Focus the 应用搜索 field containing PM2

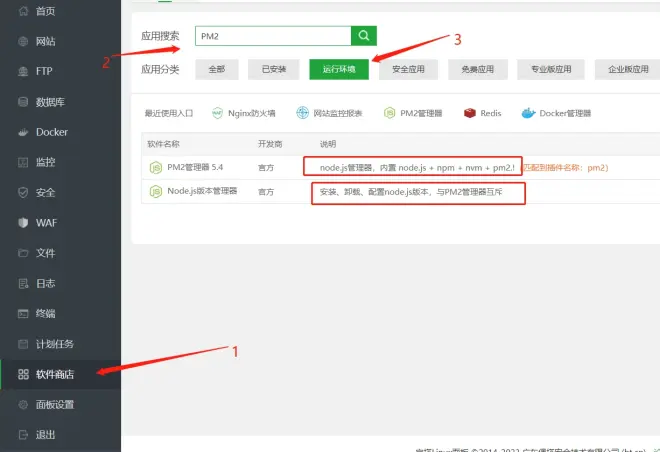coord(273,36)
